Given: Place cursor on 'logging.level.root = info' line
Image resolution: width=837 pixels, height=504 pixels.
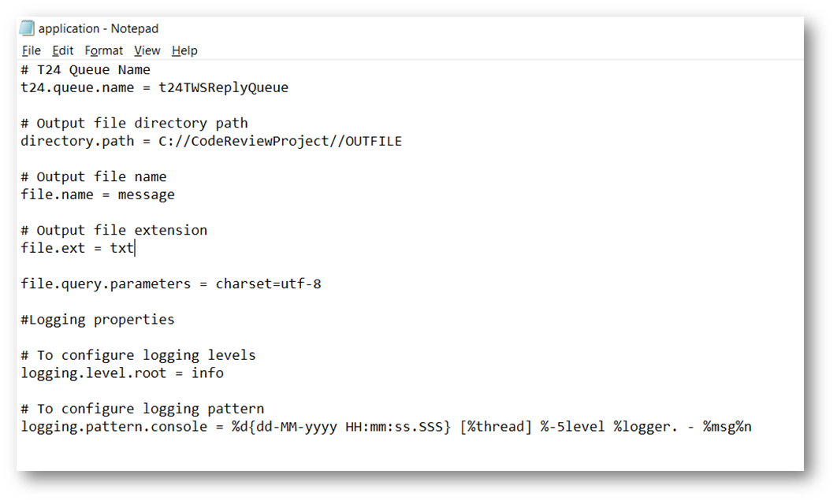Looking at the screenshot, I should coord(122,372).
